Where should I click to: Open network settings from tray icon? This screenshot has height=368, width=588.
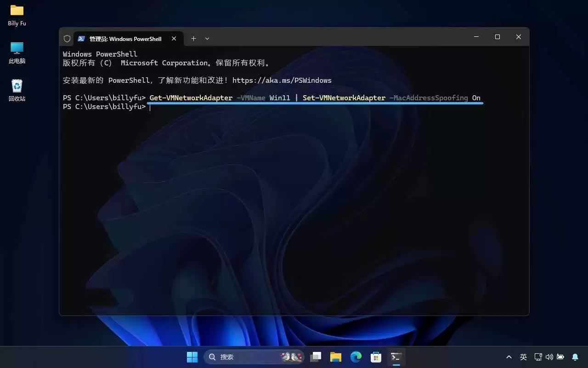pyautogui.click(x=538, y=357)
